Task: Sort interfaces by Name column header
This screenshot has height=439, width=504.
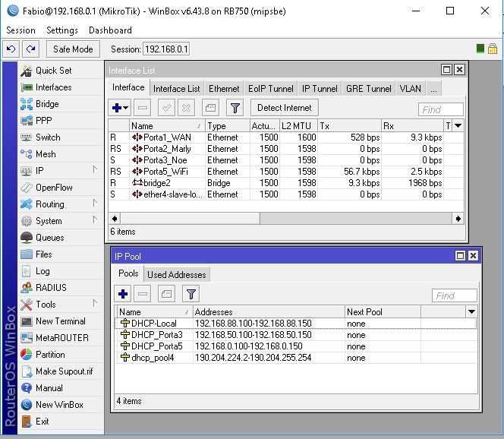Action: [166, 126]
